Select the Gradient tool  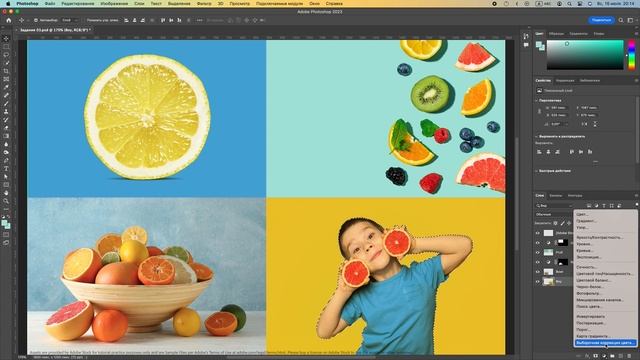click(6, 136)
